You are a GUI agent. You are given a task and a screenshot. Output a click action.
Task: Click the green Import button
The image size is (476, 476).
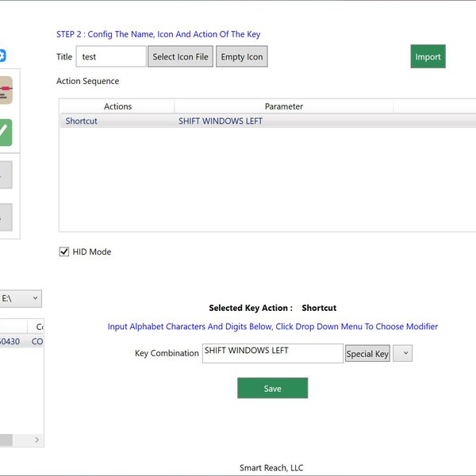(428, 57)
